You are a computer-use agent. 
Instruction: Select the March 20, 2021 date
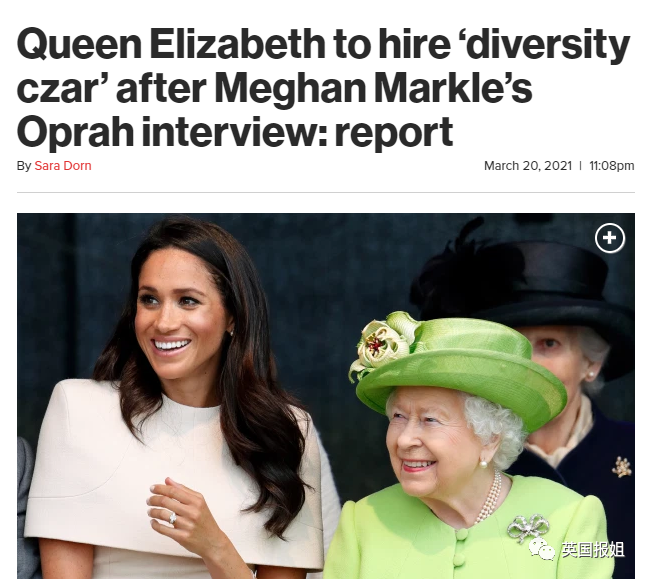click(528, 166)
